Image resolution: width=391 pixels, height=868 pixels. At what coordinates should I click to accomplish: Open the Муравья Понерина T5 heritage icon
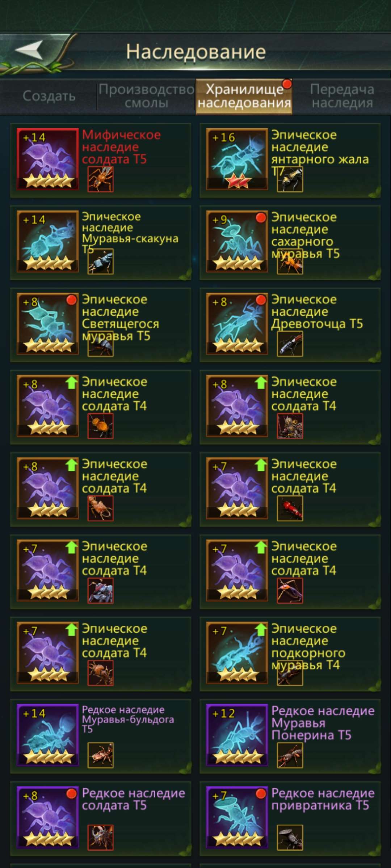(237, 735)
